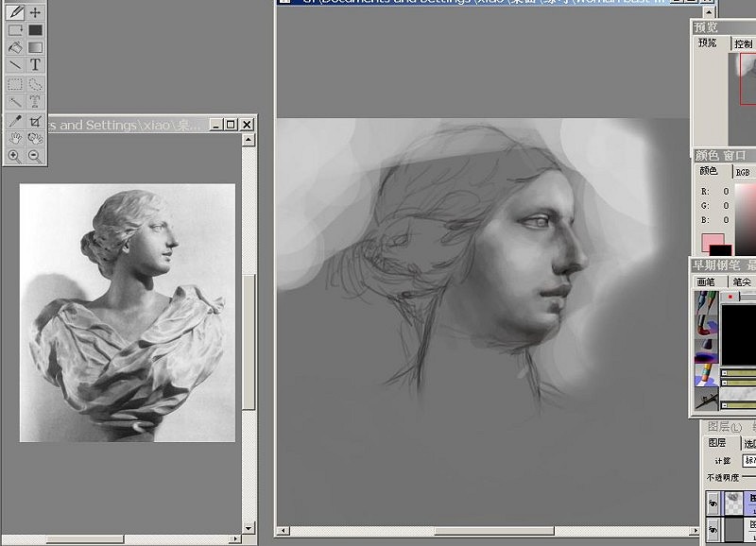Click the statue bust reference photo
The height and width of the screenshot is (546, 756).
128,313
